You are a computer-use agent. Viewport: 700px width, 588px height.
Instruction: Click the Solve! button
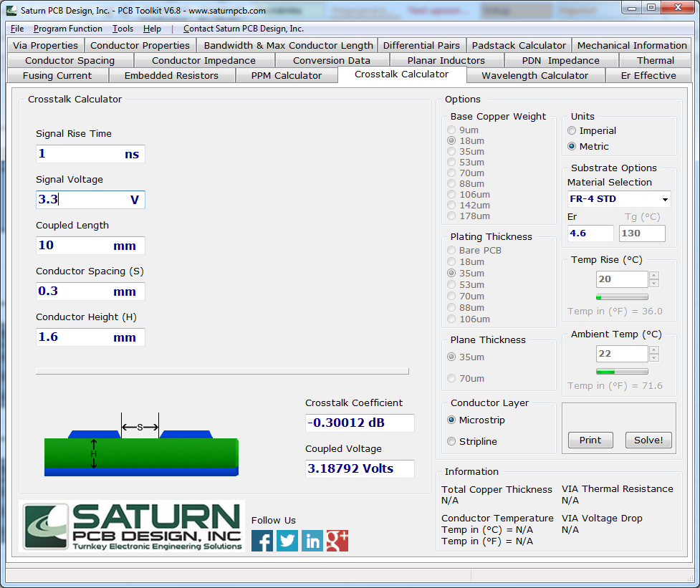pos(648,440)
